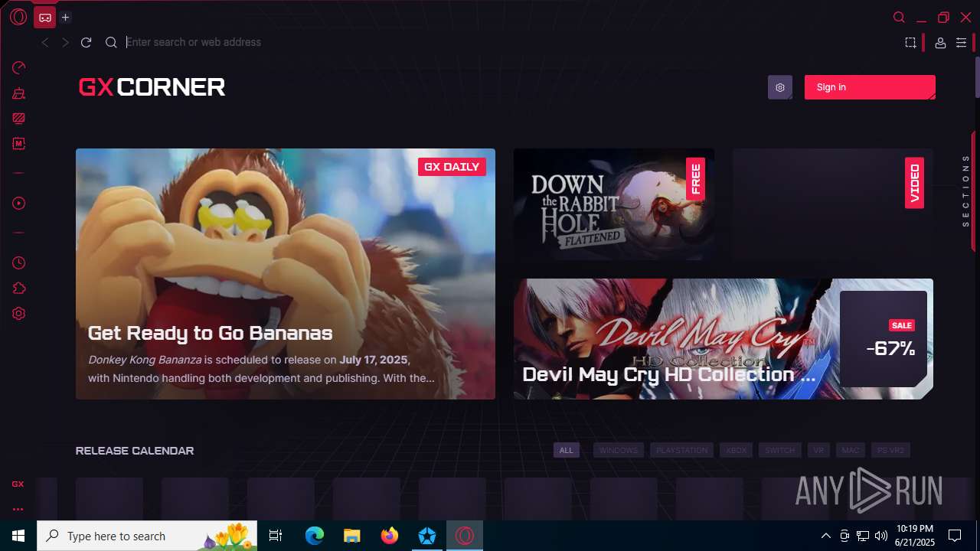Open GX Mods striped monitor icon in sidebar
This screenshot has width=980, height=551.
click(19, 118)
